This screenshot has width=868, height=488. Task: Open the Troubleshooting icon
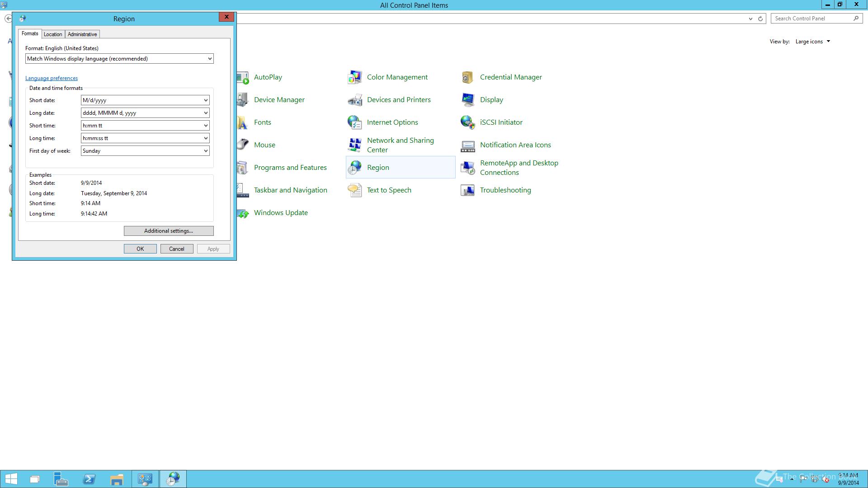pos(467,190)
